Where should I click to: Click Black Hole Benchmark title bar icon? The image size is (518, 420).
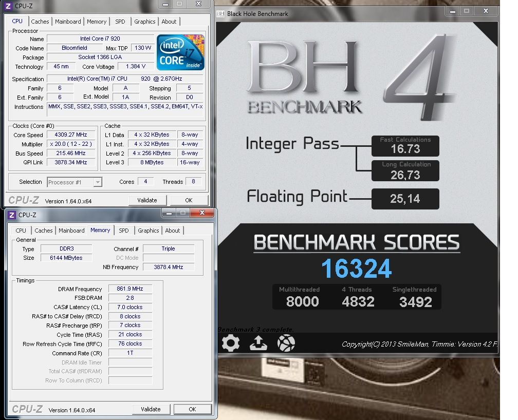(220, 13)
